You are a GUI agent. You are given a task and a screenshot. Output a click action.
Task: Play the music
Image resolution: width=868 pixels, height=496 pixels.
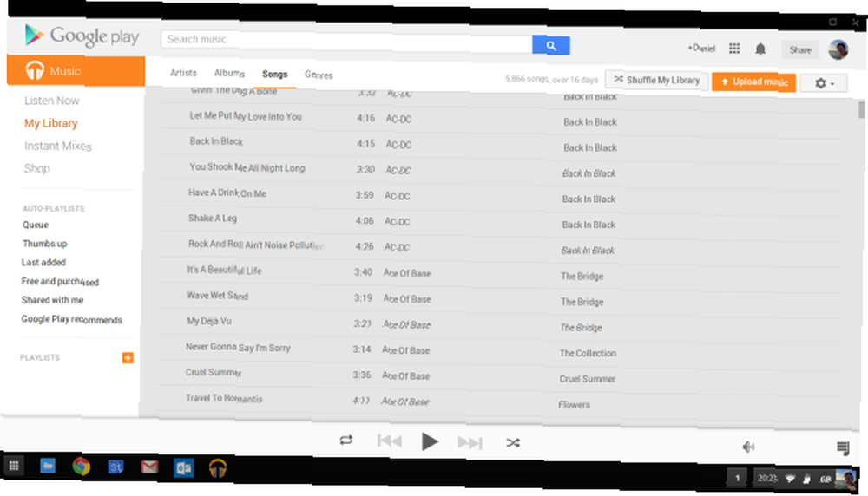click(x=430, y=441)
